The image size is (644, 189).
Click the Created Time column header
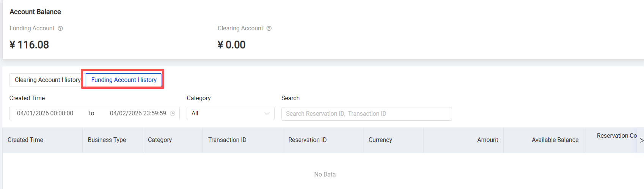pos(25,140)
